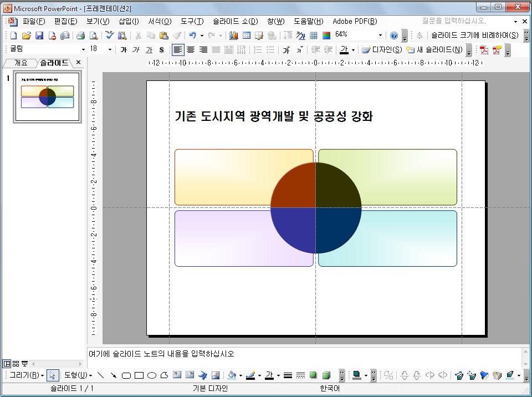Click the Slide Sorter view icon

16,364
